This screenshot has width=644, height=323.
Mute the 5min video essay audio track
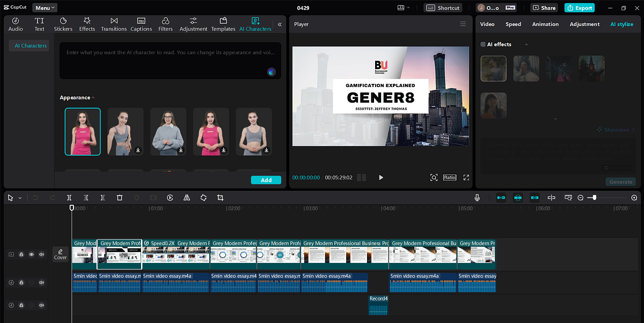coord(41,282)
